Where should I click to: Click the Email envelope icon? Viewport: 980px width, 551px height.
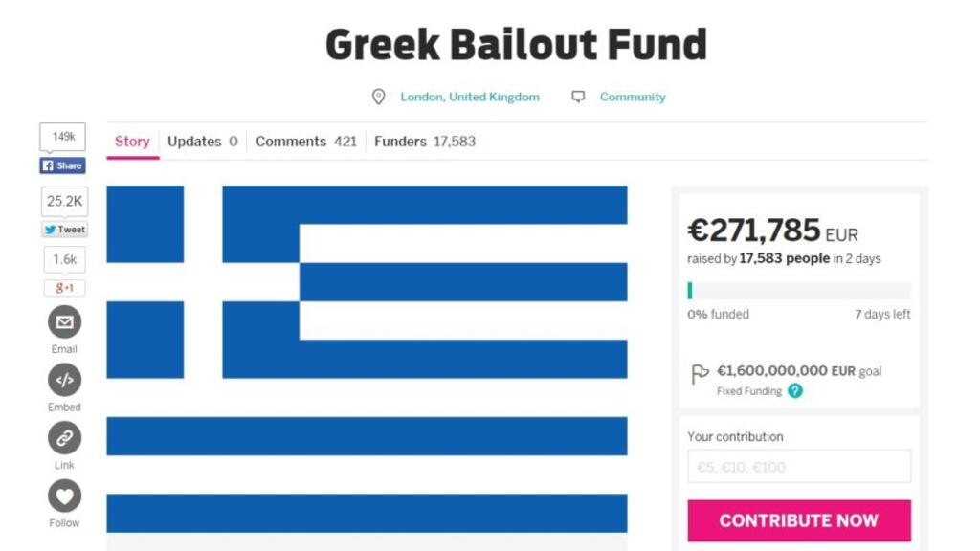[x=64, y=322]
